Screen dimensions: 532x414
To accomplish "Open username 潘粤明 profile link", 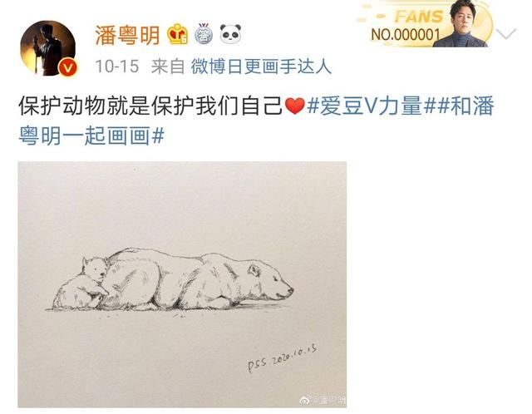I will 127,35.
